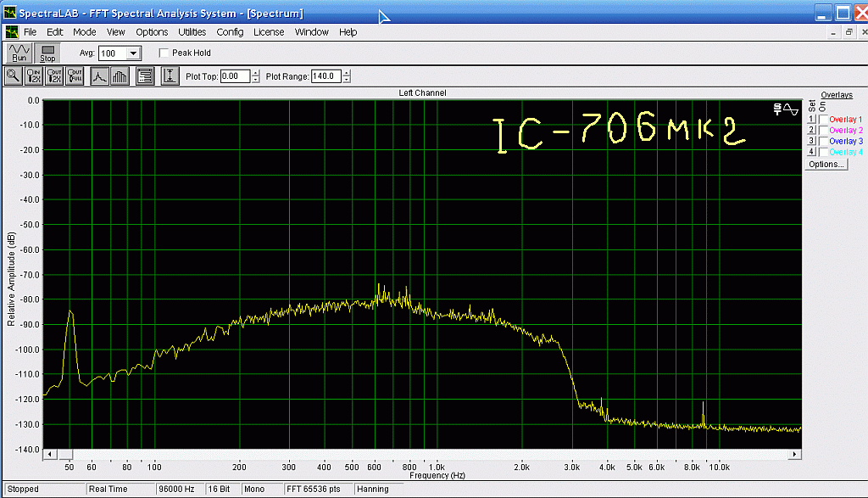Click the document icon beside File menu

(x=12, y=32)
